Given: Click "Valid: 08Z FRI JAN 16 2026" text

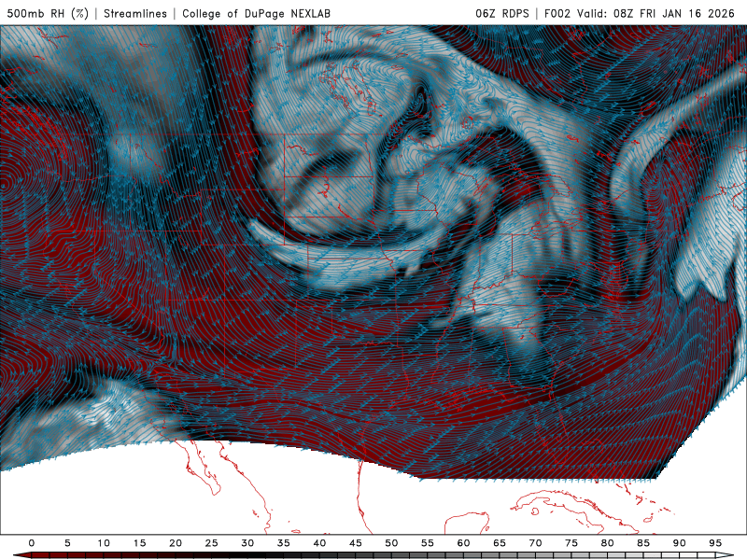Looking at the screenshot, I should pos(656,13).
